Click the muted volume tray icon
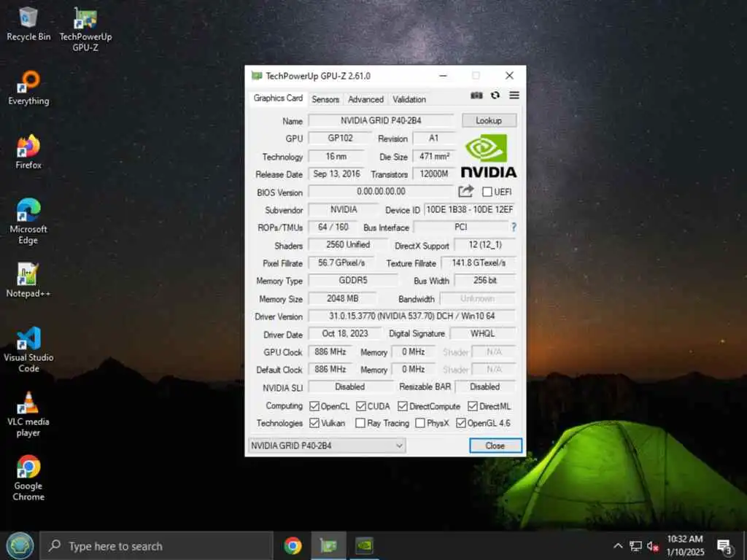Viewport: 747px width, 560px height. [x=653, y=546]
